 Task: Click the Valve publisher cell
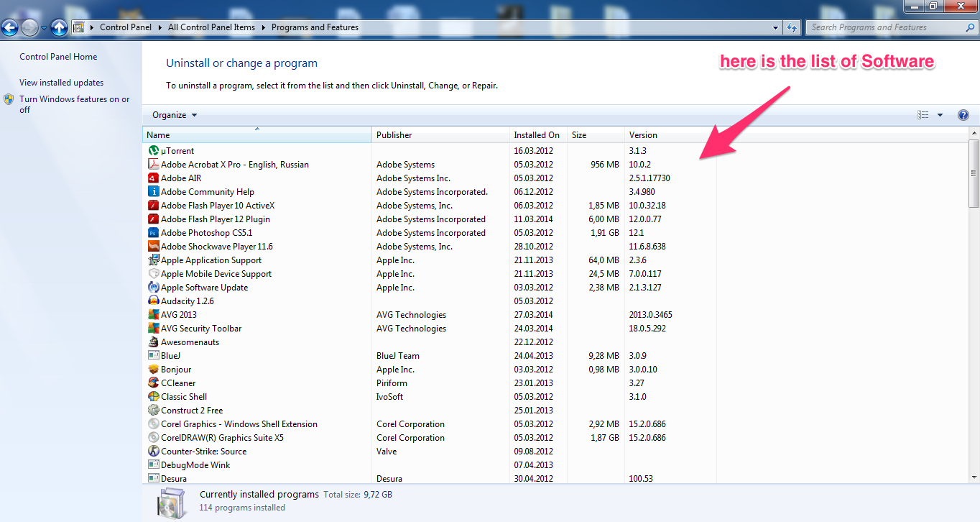387,452
